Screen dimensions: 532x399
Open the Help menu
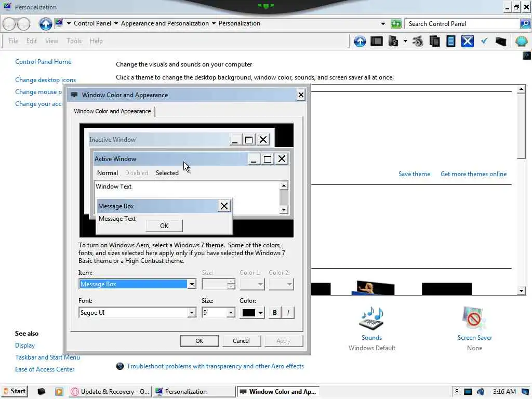click(96, 41)
